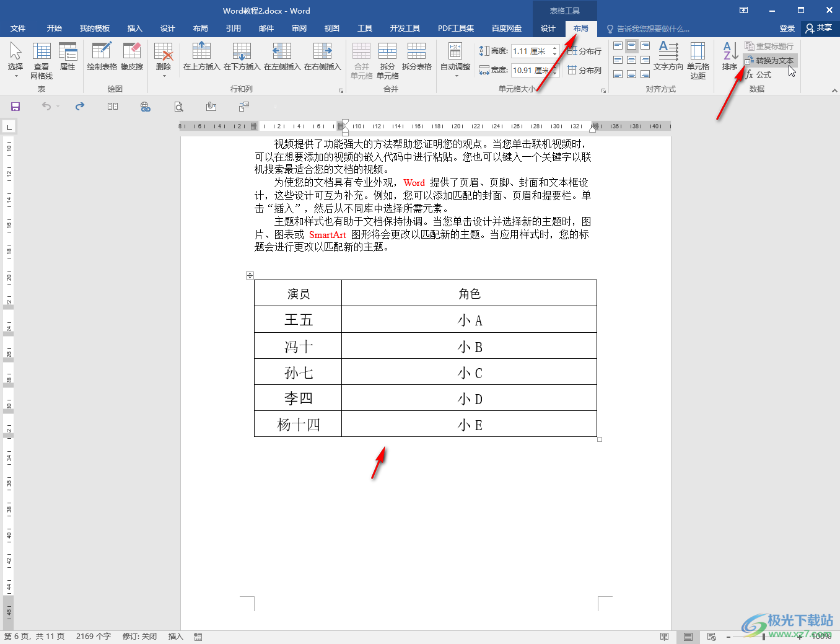The image size is (840, 644).
Task: Align cell text bottom right
Action: tap(645, 74)
